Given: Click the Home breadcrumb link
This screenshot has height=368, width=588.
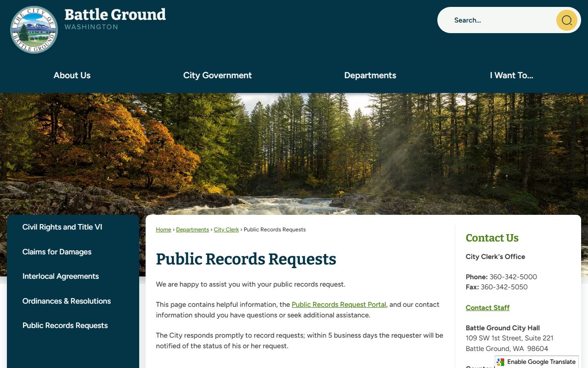Looking at the screenshot, I should click(164, 230).
